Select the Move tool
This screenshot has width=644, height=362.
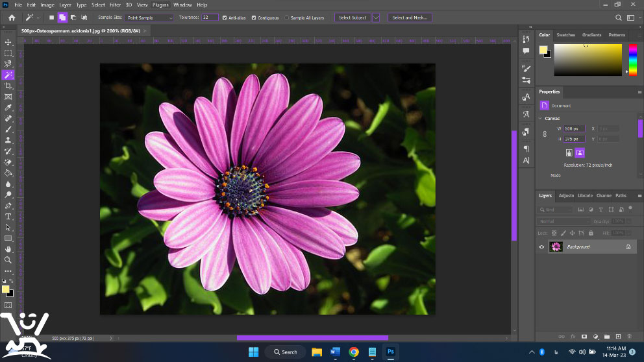8,42
